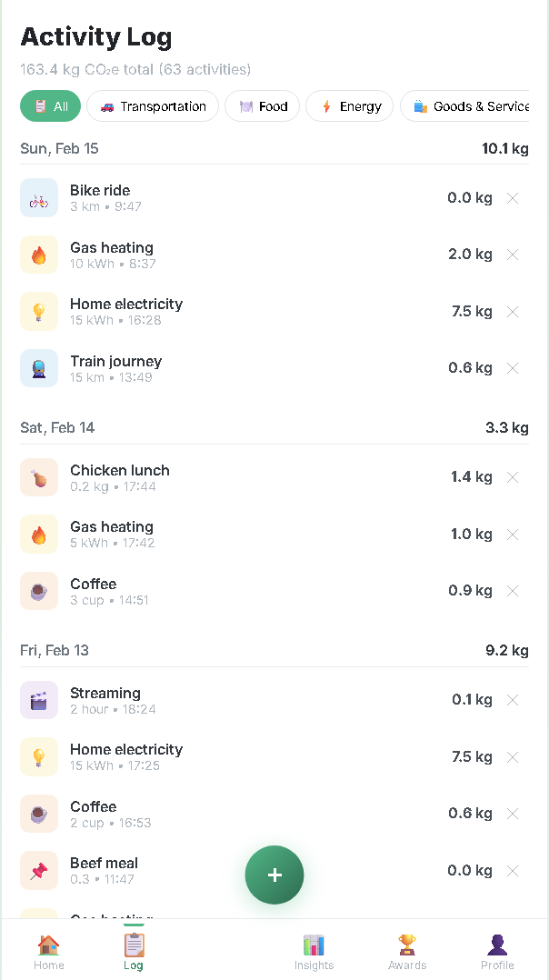Click the Bike ride bicycle icon
This screenshot has height=980, width=549.
tap(39, 197)
